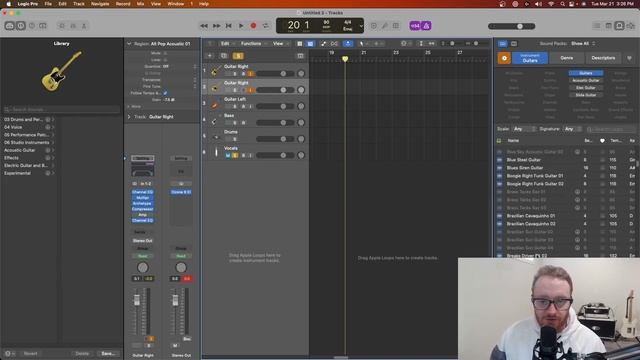Click the add track plus button

[x=209, y=56]
